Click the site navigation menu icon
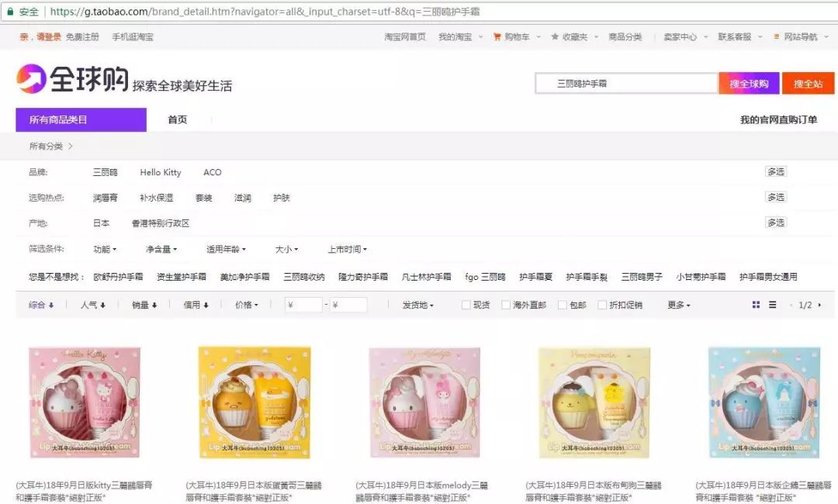This screenshot has width=838, height=504. point(777,37)
